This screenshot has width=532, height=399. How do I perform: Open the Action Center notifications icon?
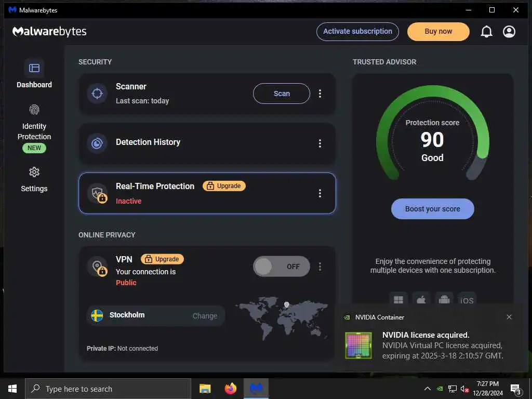(x=516, y=389)
